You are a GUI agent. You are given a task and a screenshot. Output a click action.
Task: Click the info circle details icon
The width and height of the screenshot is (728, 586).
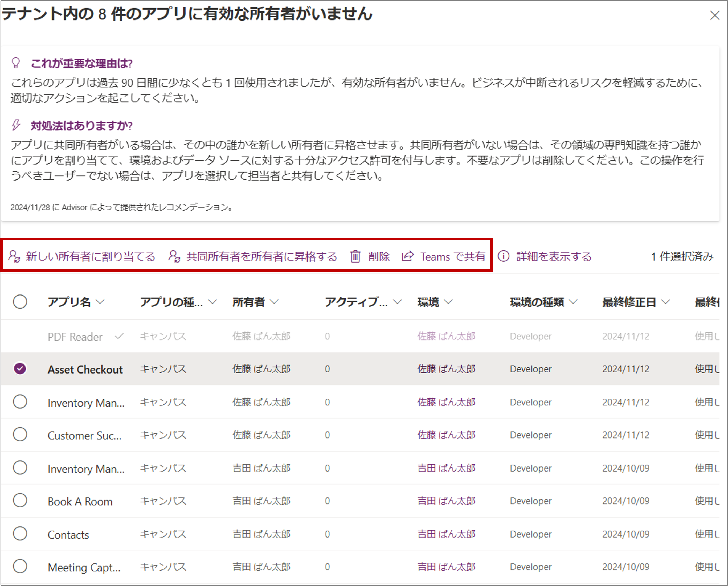[x=504, y=257]
